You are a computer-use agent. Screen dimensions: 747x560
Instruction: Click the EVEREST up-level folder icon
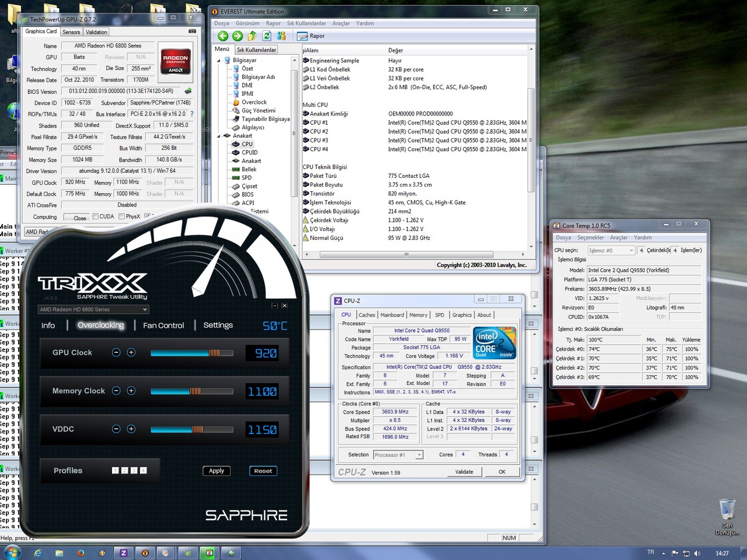pyautogui.click(x=252, y=36)
